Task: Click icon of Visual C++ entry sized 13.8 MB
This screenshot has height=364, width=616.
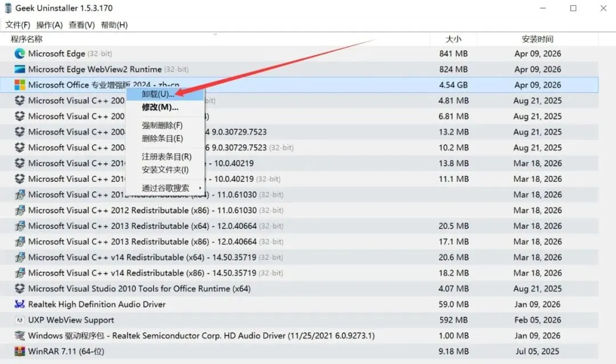Action: [19, 163]
